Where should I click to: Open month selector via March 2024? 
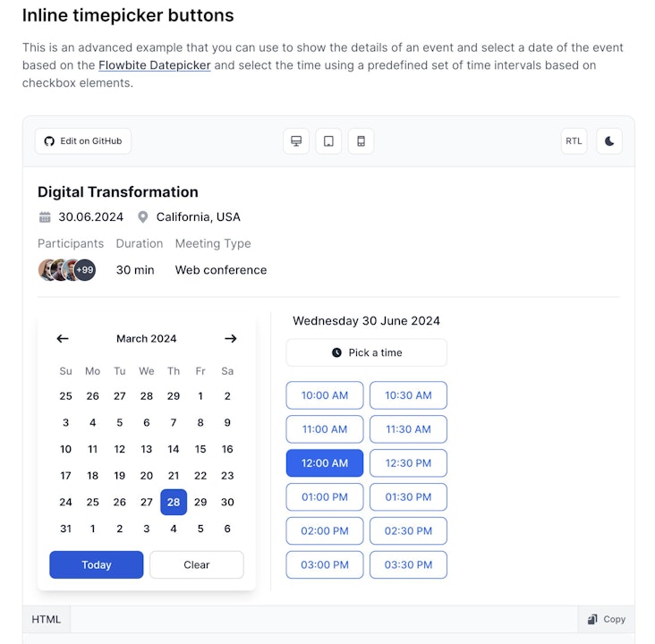coord(147,339)
